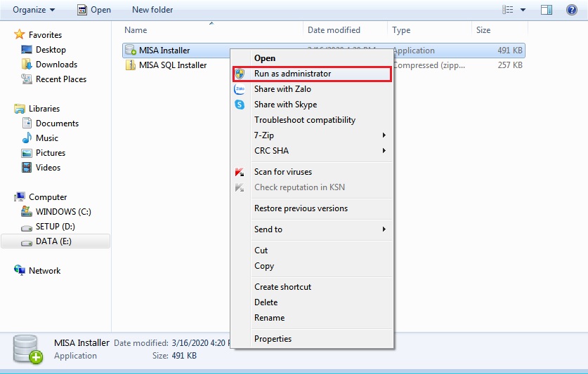Open the Documents library
The image size is (588, 374).
click(x=57, y=123)
